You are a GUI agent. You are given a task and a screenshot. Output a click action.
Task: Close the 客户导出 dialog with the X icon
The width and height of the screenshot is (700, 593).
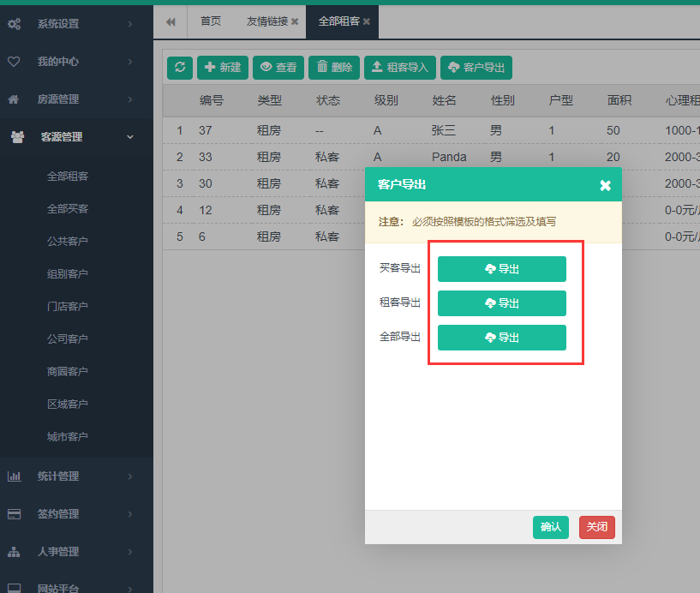605,185
